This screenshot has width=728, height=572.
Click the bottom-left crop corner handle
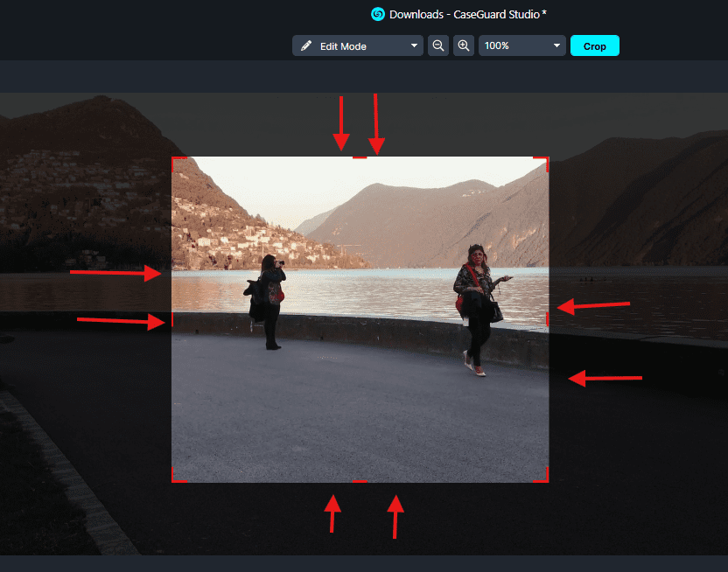click(x=173, y=479)
